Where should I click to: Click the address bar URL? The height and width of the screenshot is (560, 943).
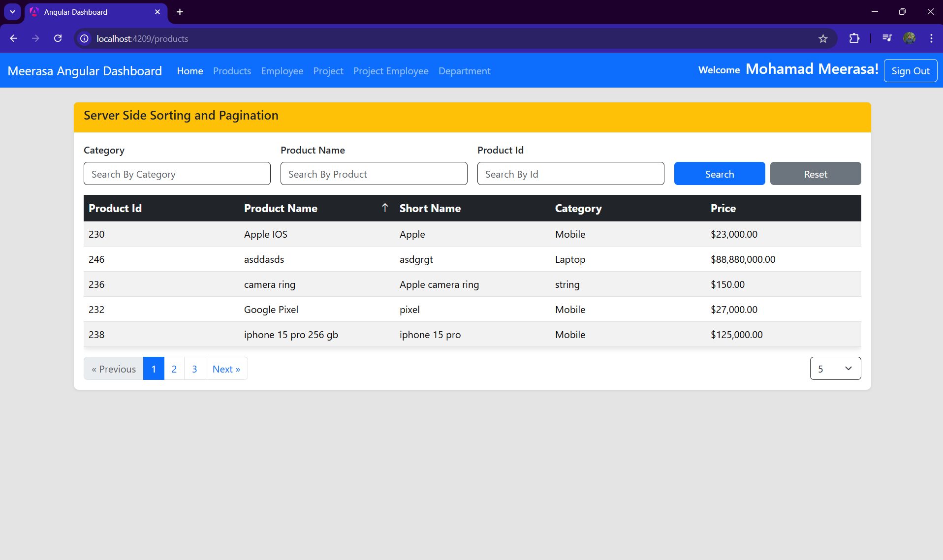click(142, 38)
